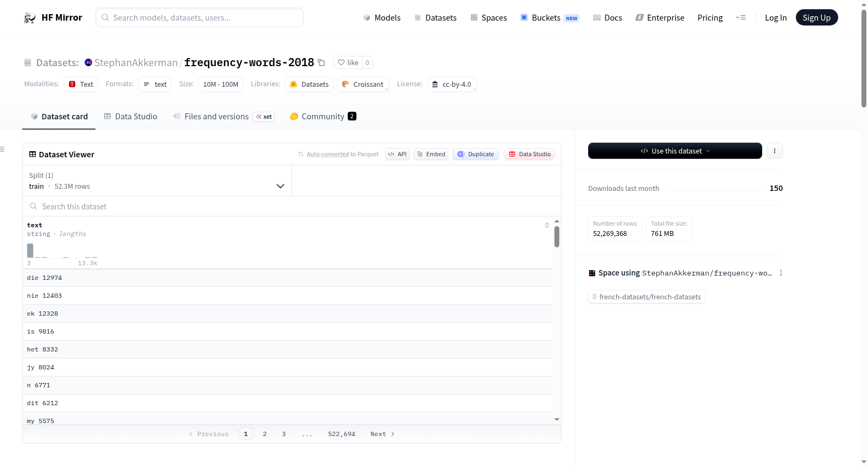This screenshot has width=868, height=467.
Task: Click the StephanAkkerman avatar icon
Action: point(88,62)
